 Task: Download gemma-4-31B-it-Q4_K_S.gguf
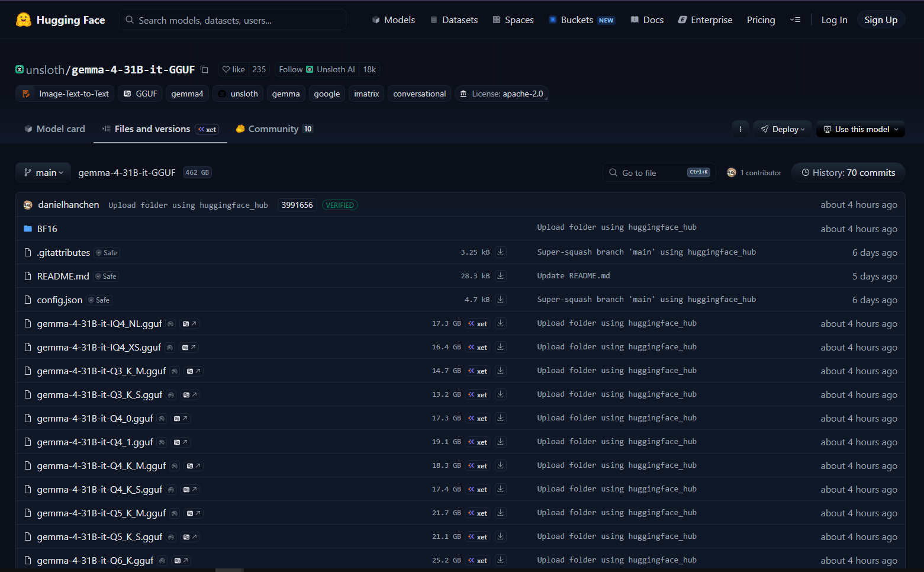501,489
